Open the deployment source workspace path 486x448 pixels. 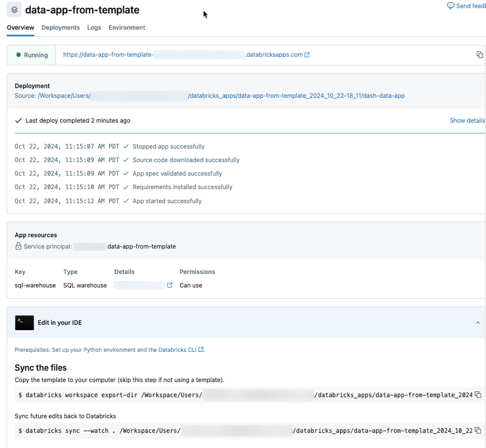(221, 96)
